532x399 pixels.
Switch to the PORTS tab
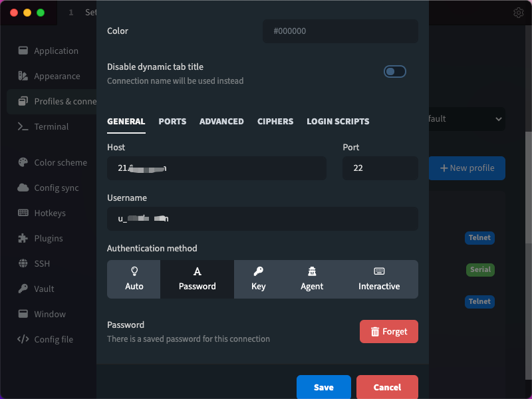point(172,122)
